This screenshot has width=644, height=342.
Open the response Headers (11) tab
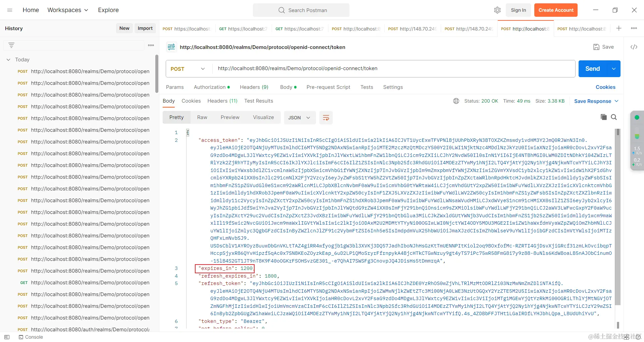tap(222, 101)
